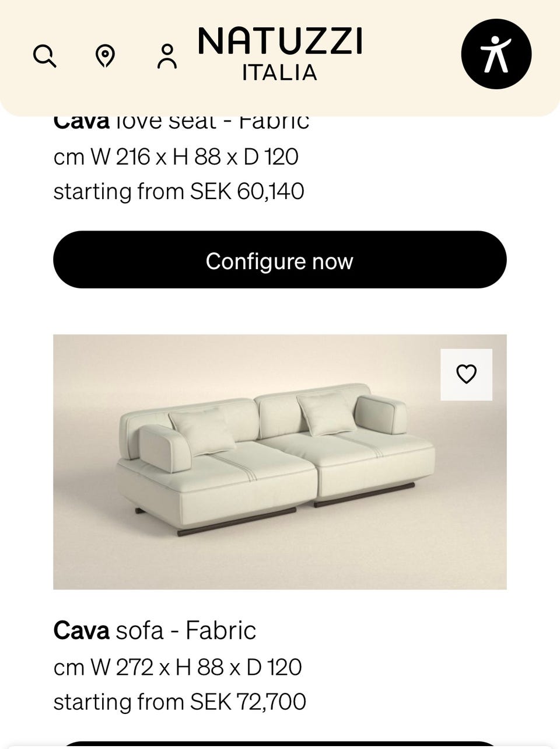Open the Cava sofa - Fabric title
This screenshot has height=749, width=560.
(x=155, y=630)
